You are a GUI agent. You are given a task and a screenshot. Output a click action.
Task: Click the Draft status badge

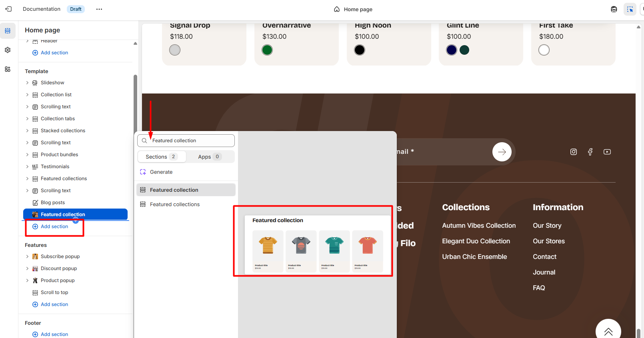pos(76,9)
